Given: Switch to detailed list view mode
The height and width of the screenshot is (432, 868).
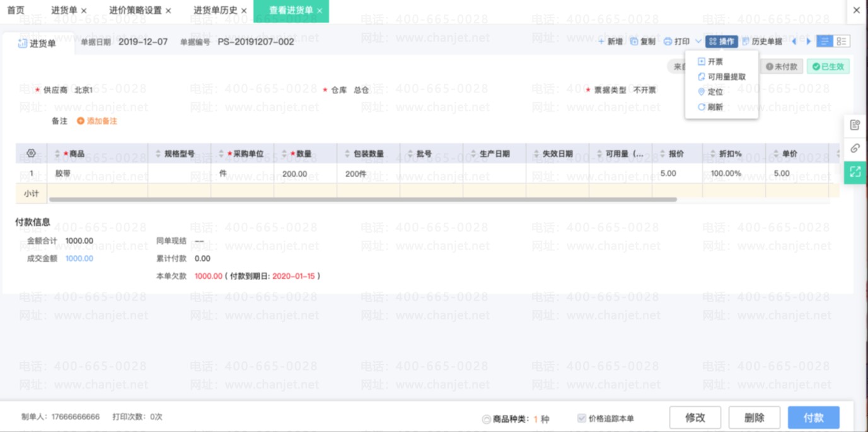Looking at the screenshot, I should pos(842,42).
